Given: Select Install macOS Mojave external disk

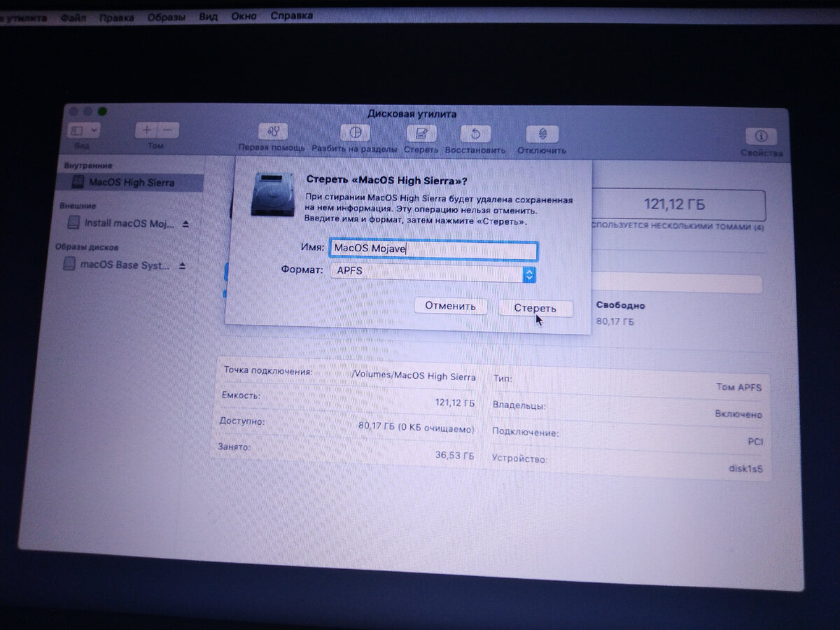Looking at the screenshot, I should (130, 223).
